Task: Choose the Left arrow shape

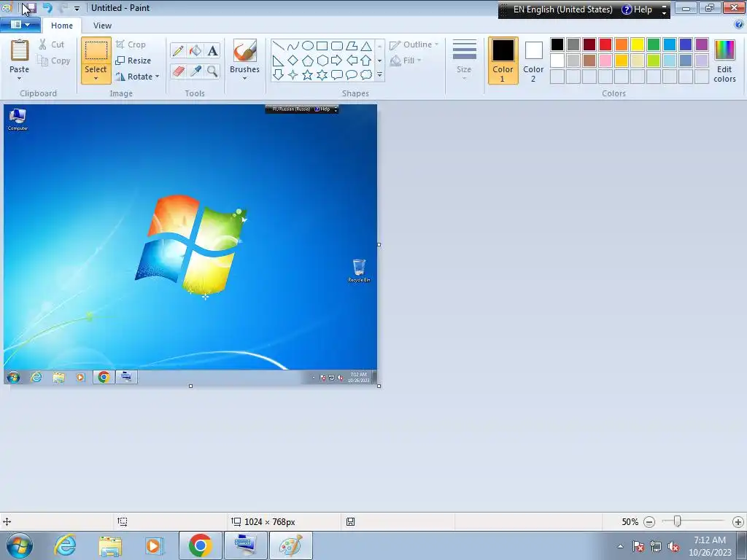Action: click(352, 61)
